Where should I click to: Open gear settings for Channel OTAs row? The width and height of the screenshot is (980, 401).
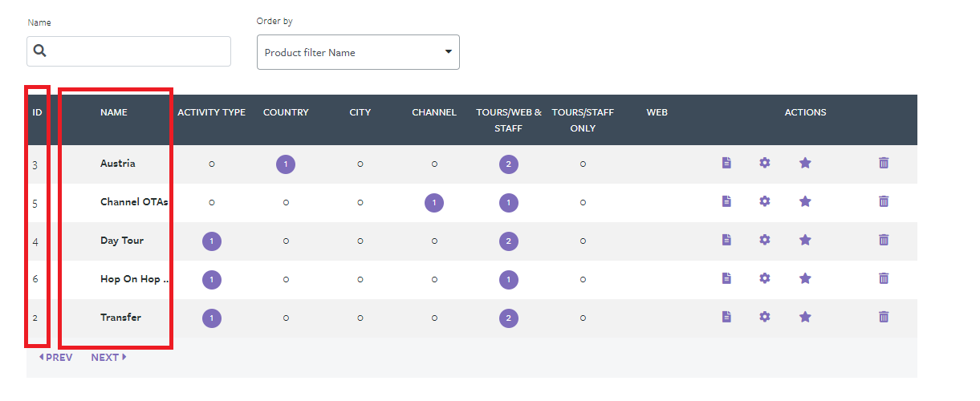(765, 201)
